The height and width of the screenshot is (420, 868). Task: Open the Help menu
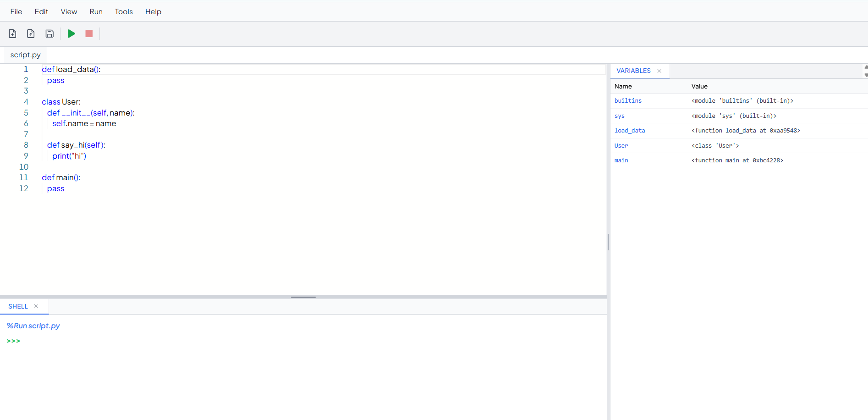[153, 11]
